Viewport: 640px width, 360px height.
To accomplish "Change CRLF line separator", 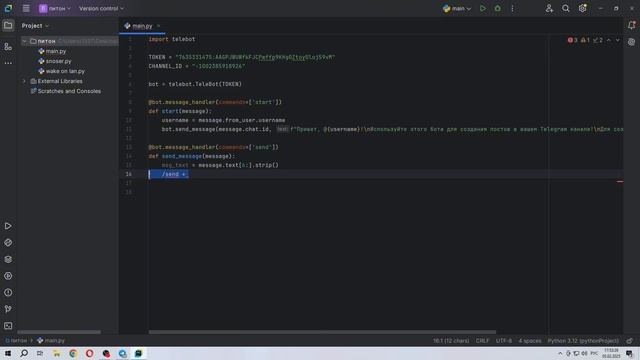I will tap(482, 340).
